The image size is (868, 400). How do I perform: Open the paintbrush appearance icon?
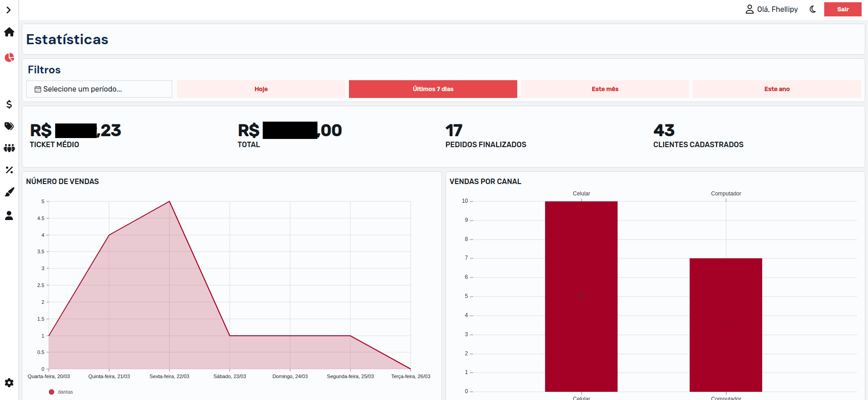9,192
